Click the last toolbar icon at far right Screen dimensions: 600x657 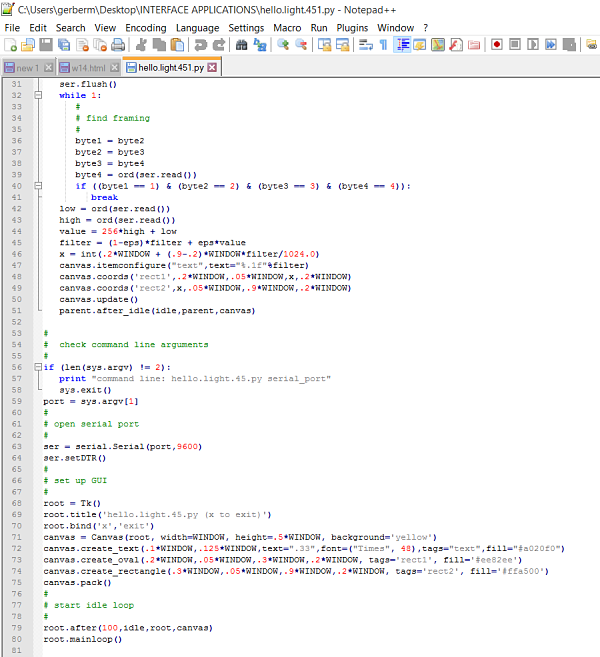coord(592,44)
